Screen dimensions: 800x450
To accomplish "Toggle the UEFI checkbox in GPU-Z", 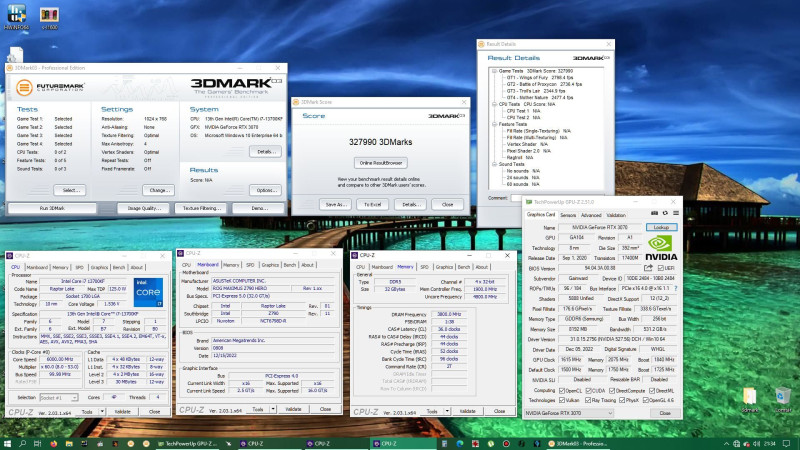I will [661, 268].
